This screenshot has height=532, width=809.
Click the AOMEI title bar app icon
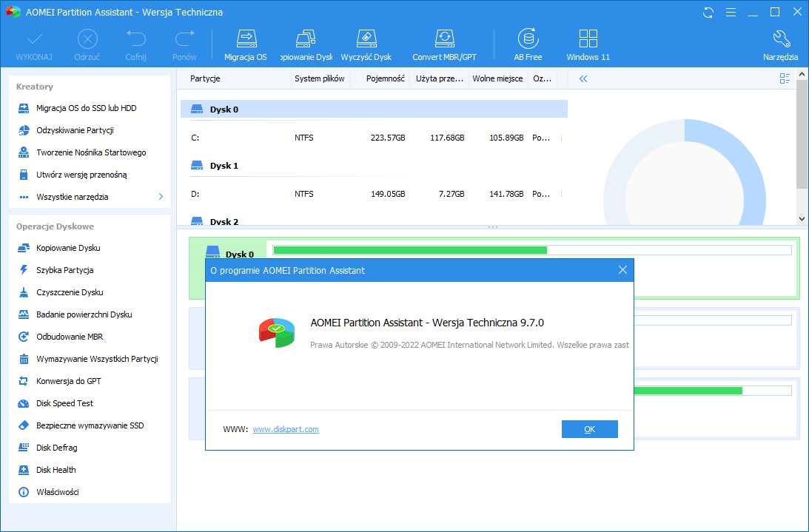pyautogui.click(x=13, y=12)
